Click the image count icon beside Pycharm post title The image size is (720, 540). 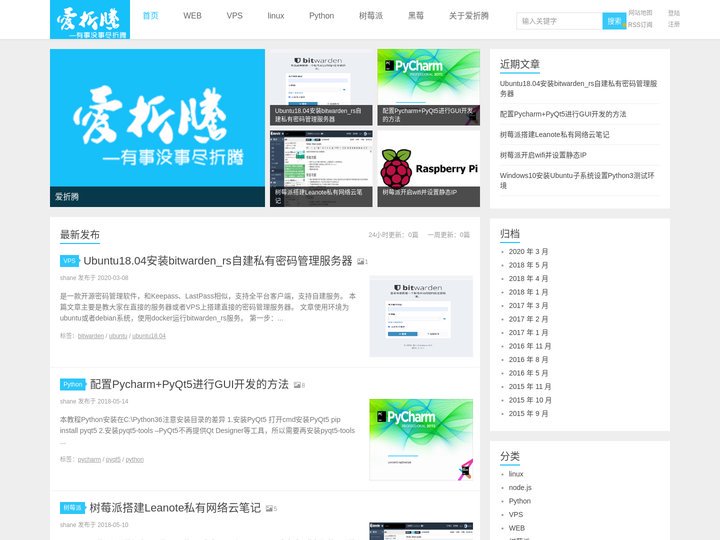[x=299, y=385]
